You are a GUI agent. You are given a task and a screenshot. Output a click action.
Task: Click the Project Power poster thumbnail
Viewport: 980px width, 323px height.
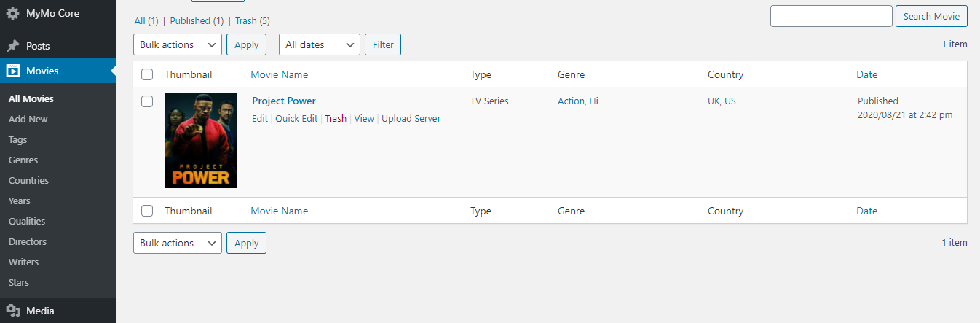click(x=201, y=141)
